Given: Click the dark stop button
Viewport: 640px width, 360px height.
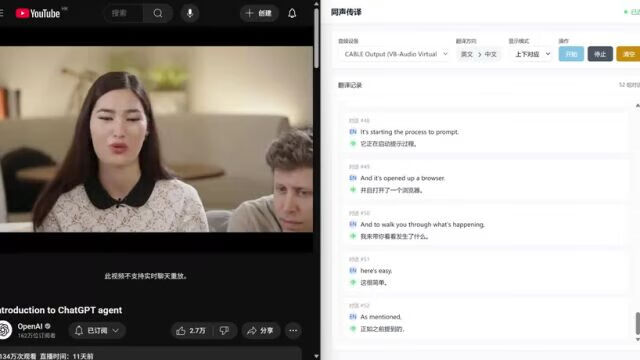Looking at the screenshot, I should coord(600,54).
